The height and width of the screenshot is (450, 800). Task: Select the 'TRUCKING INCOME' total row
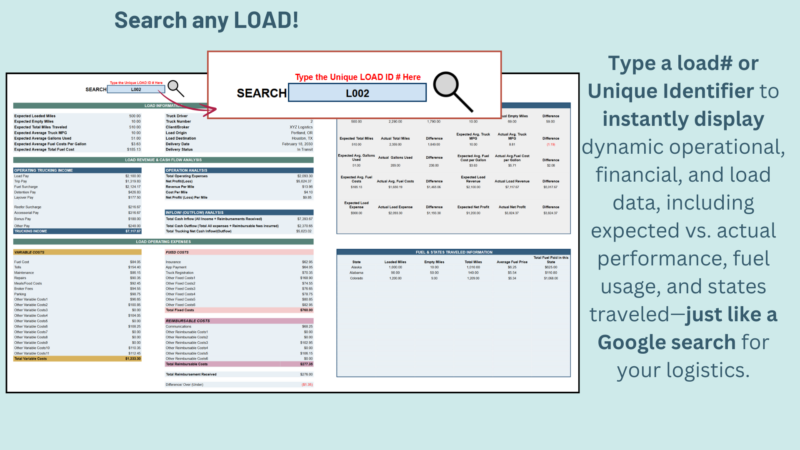pos(77,231)
